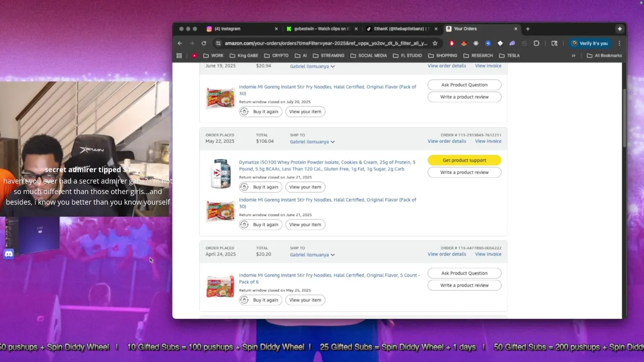Expand Ship To dropdown for May 22 order
This screenshot has width=644, height=362.
pos(312,142)
